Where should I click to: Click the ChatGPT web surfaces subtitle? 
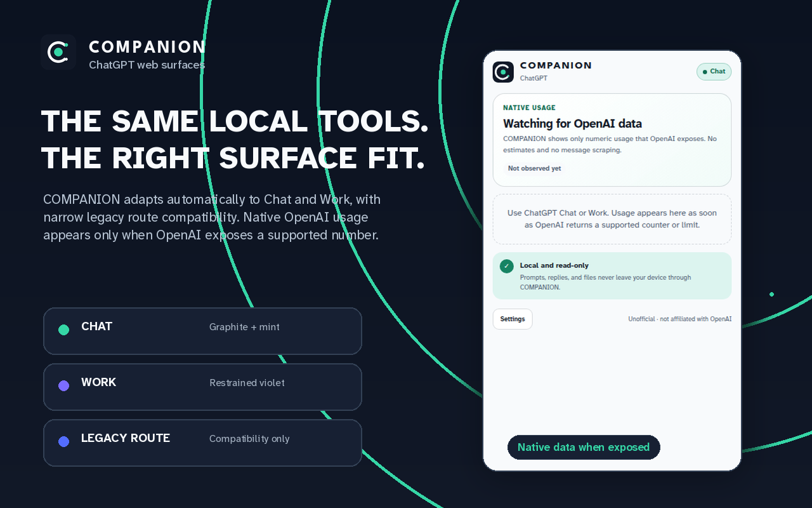click(147, 65)
